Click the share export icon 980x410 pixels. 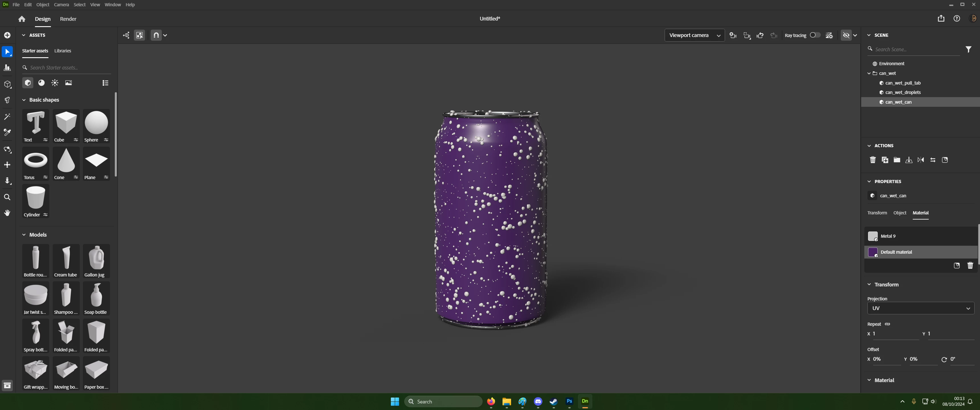(x=941, y=19)
